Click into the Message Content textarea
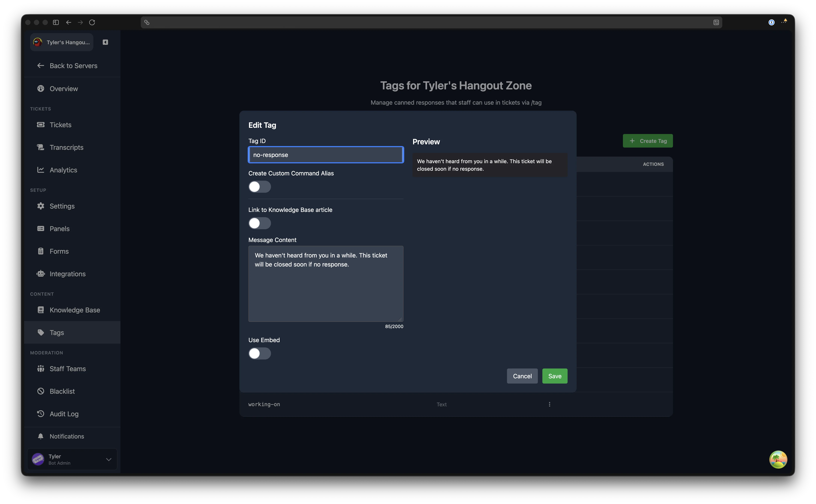This screenshot has width=816, height=504. 326,284
